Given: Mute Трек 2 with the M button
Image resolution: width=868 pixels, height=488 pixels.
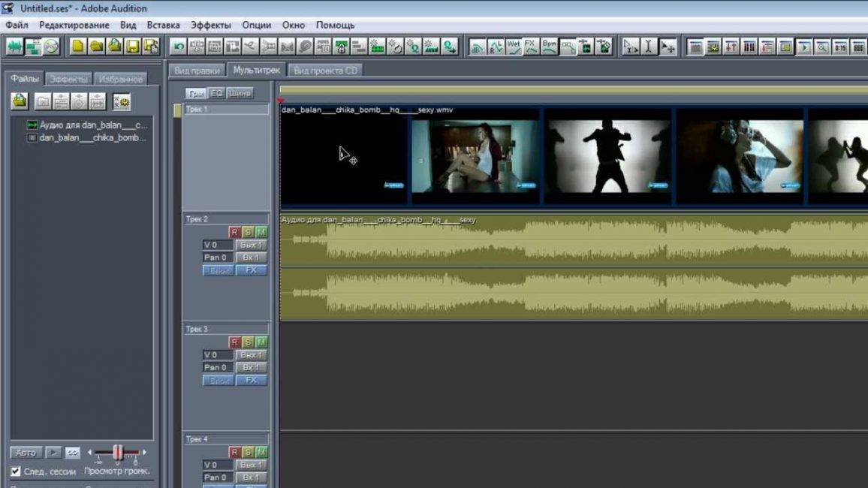Looking at the screenshot, I should pos(261,233).
